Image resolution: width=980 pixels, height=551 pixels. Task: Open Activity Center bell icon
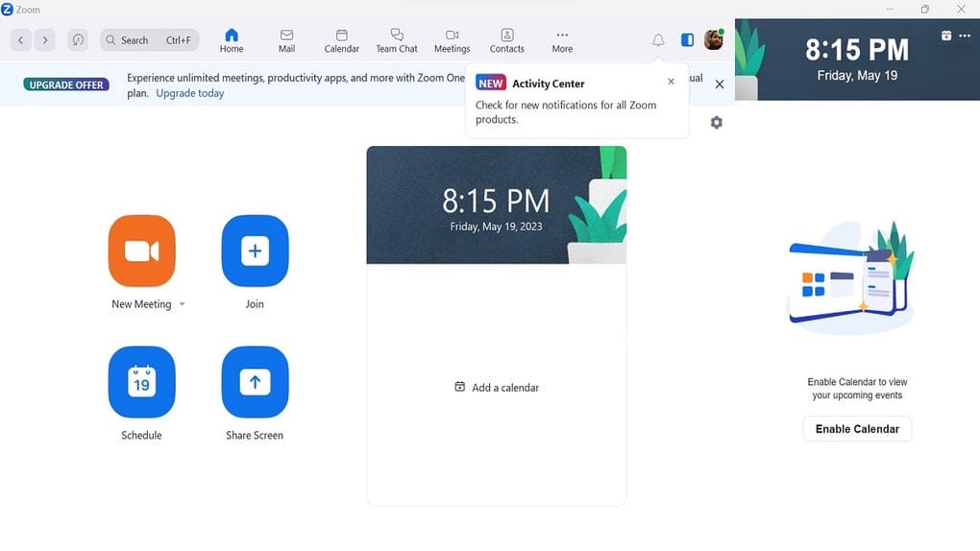tap(658, 40)
